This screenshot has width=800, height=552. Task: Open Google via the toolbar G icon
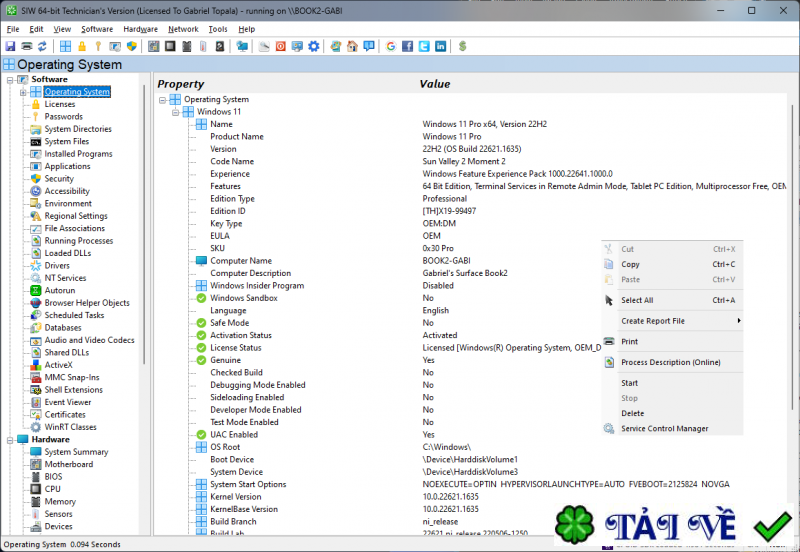coord(390,46)
